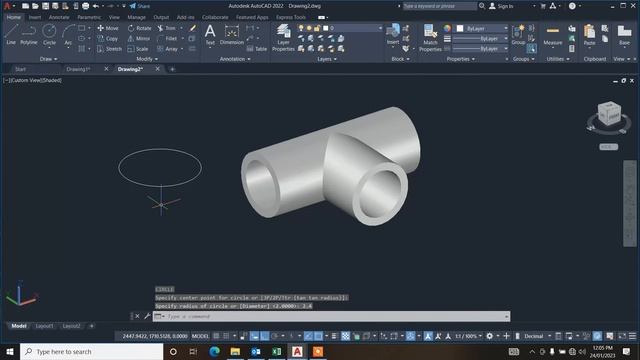Activate the Trim command
640x360 pixels.
coord(167,28)
